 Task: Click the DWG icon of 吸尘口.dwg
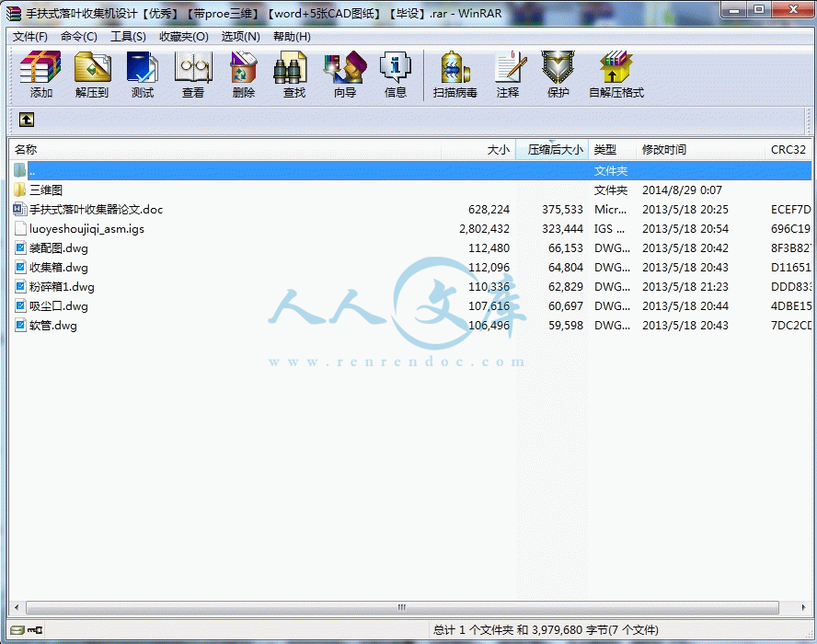click(20, 305)
